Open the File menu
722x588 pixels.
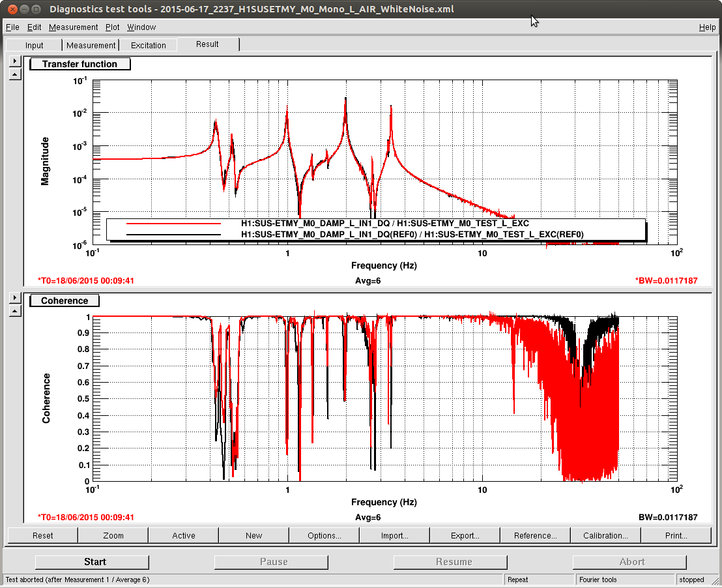coord(12,27)
